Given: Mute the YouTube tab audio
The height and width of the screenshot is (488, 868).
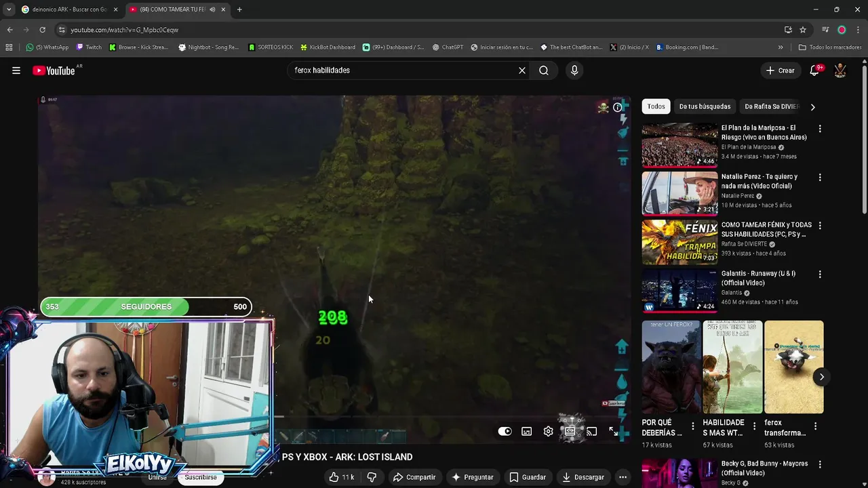Looking at the screenshot, I should pyautogui.click(x=212, y=9).
